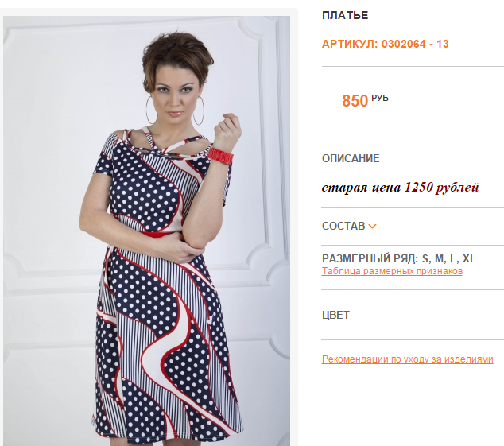Open the Таблица размерных признаков link
This screenshot has height=446, width=504.
point(392,271)
